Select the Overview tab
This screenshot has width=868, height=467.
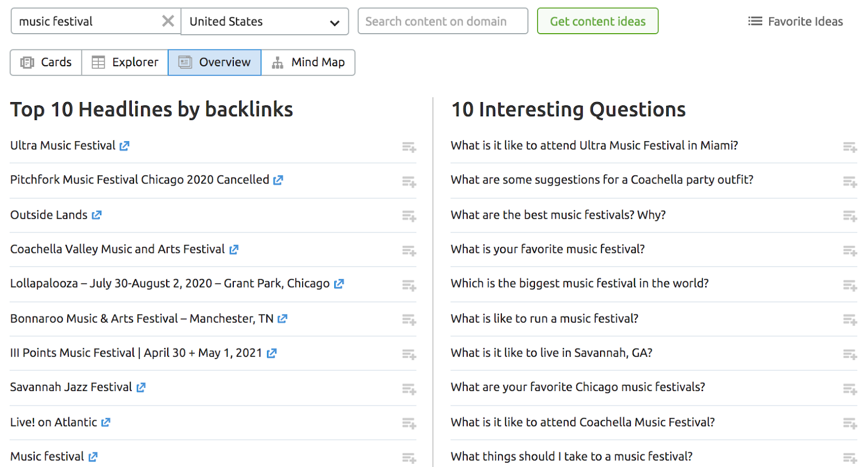[x=215, y=62]
